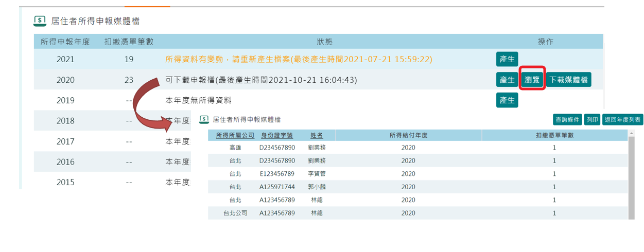Sort by 姓名 column header

pos(317,135)
